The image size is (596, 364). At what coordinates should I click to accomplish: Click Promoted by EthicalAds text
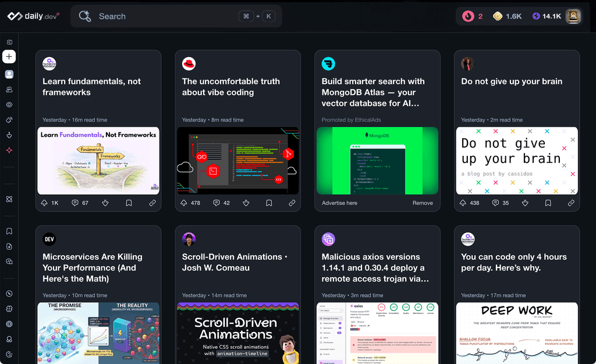coord(351,120)
